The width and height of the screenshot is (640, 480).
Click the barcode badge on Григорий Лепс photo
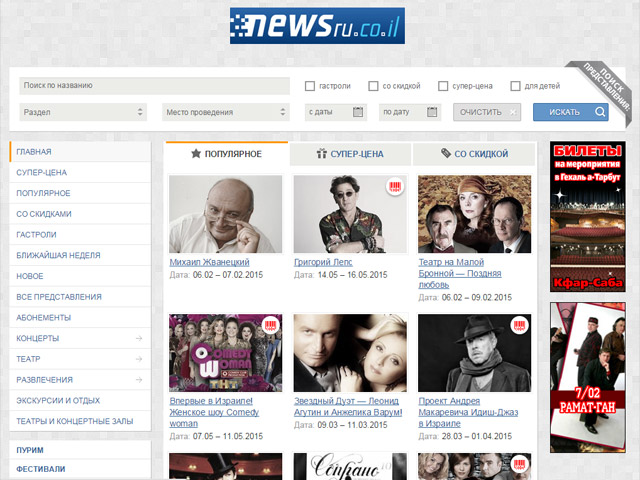coord(395,187)
